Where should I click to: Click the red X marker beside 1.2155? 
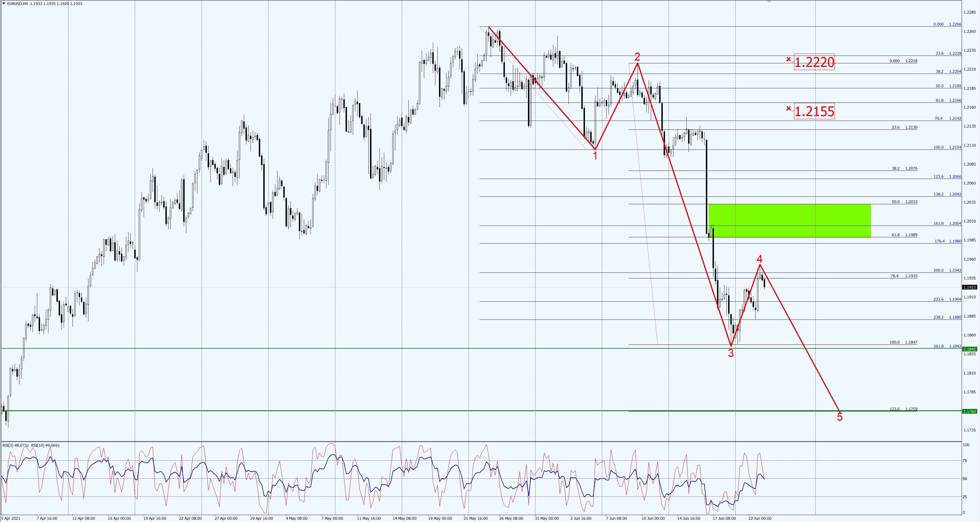789,109
